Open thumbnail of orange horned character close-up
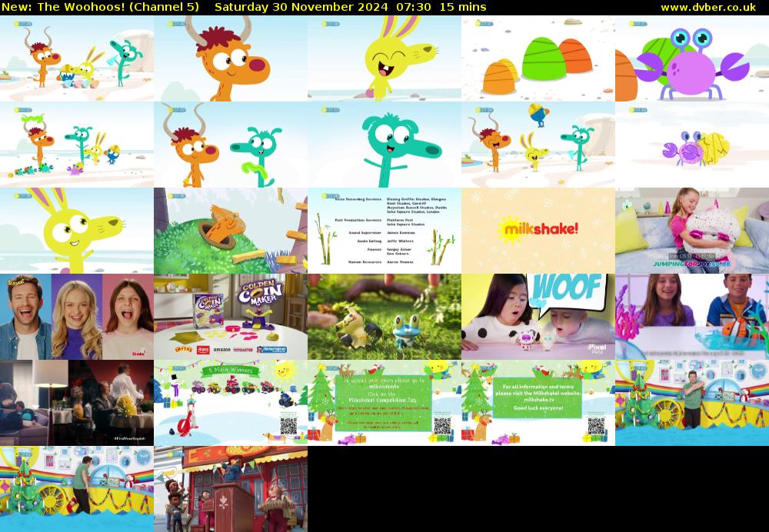Screen dimensions: 769x532 231,58
